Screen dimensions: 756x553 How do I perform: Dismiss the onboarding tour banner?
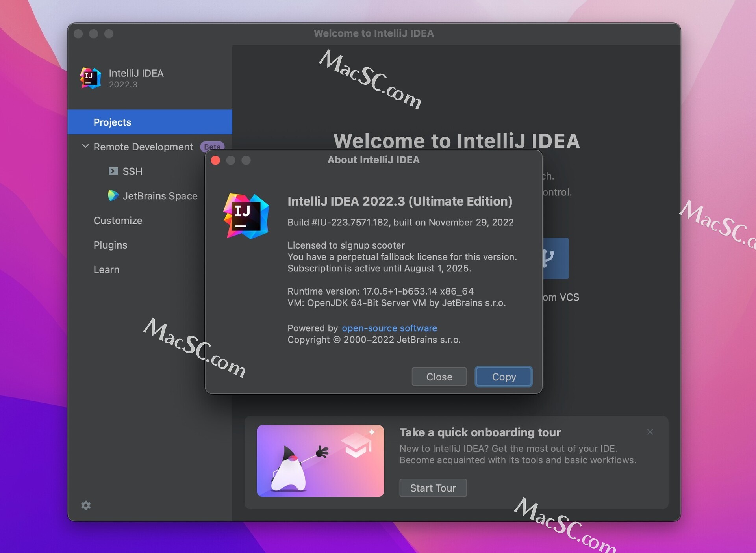coord(650,432)
